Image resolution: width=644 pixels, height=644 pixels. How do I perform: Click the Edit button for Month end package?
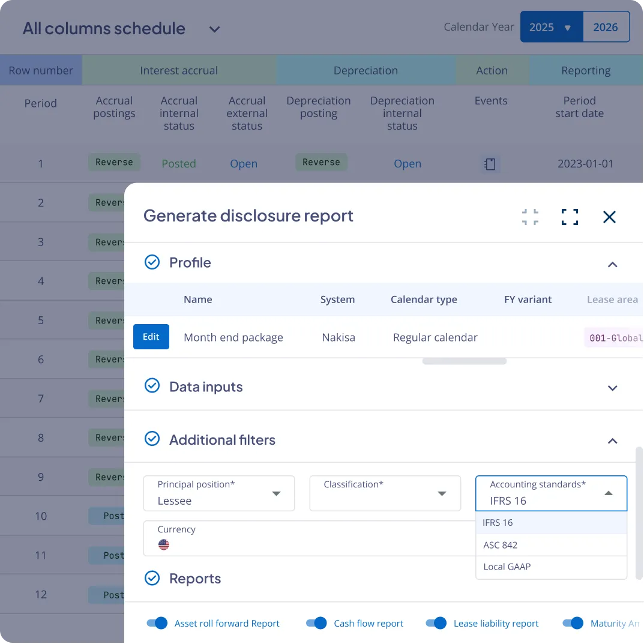151,337
